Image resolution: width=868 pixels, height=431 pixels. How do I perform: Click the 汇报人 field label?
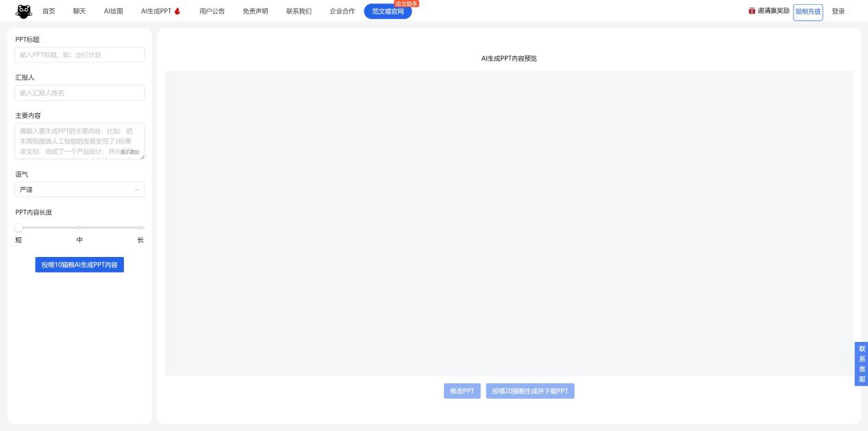[25, 77]
